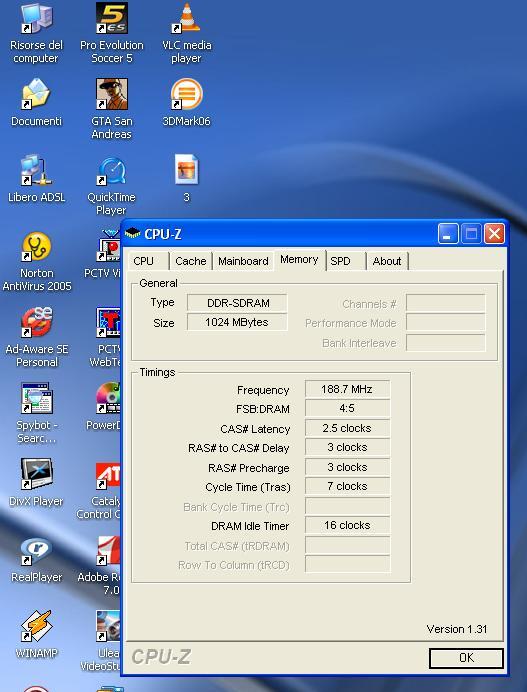Select the PCTV WebText icon beside Ad-Aware

(108, 323)
